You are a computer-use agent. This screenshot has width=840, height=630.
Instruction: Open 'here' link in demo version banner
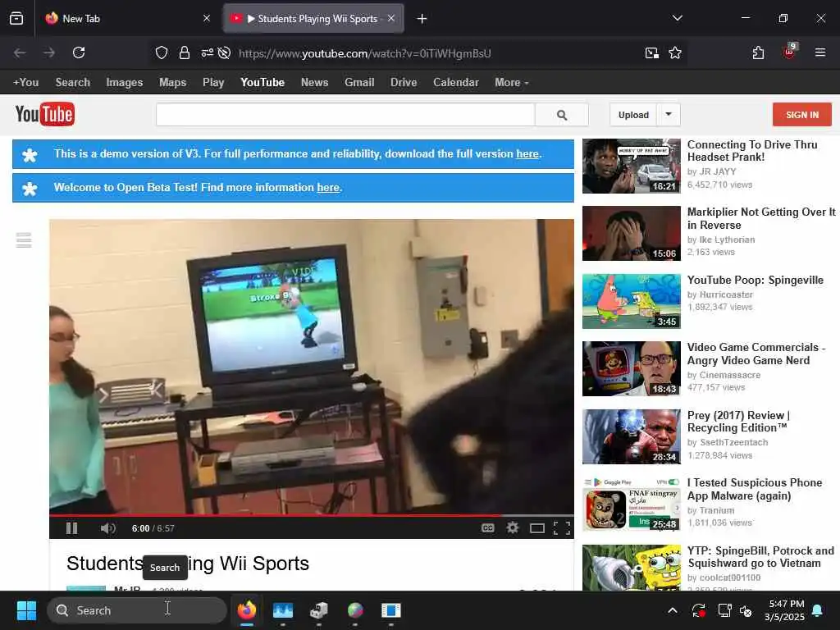pyautogui.click(x=527, y=153)
